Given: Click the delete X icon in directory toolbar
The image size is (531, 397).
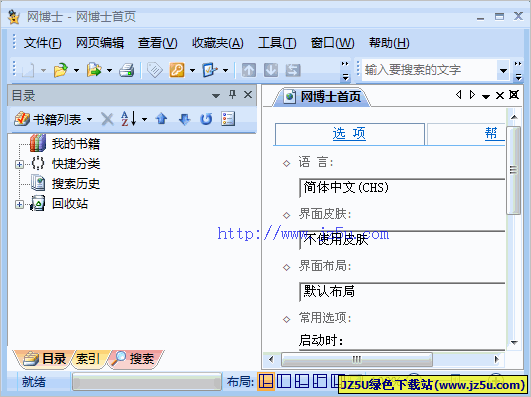Looking at the screenshot, I should [108, 119].
